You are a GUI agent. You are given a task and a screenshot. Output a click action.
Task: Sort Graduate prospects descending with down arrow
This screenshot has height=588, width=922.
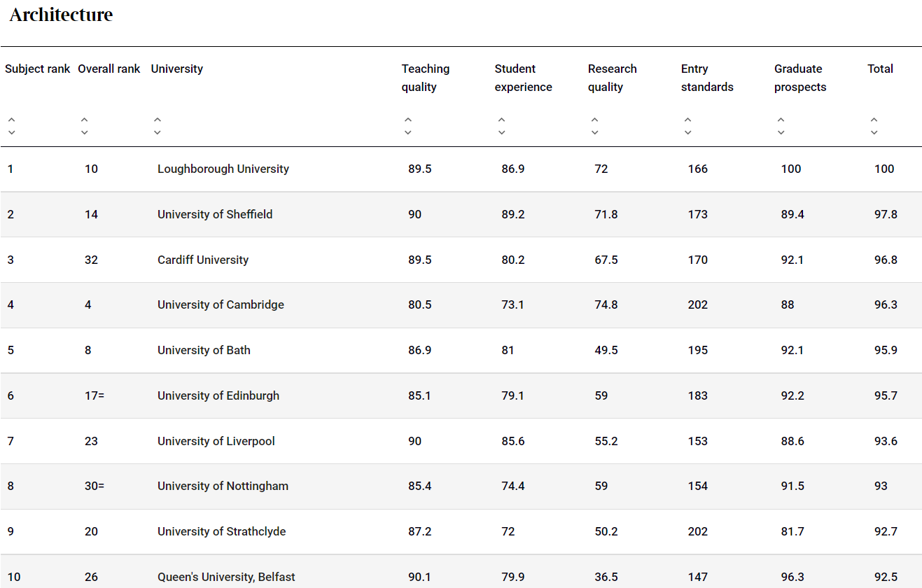pyautogui.click(x=781, y=132)
